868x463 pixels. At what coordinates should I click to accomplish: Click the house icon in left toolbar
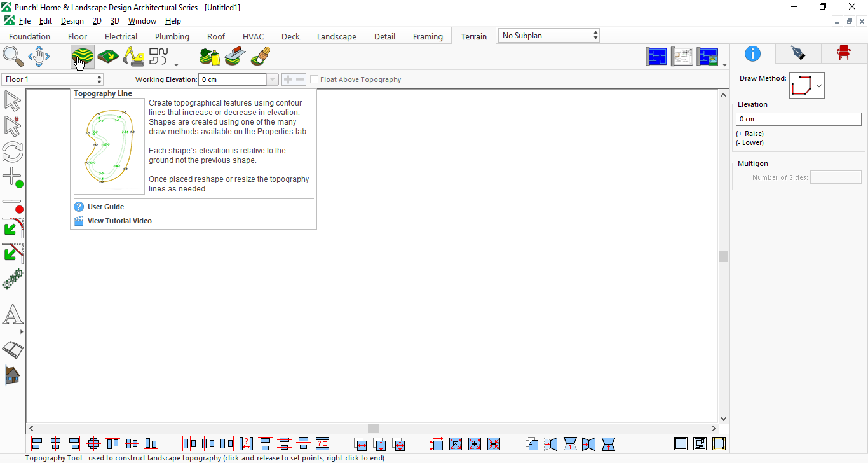point(13,375)
